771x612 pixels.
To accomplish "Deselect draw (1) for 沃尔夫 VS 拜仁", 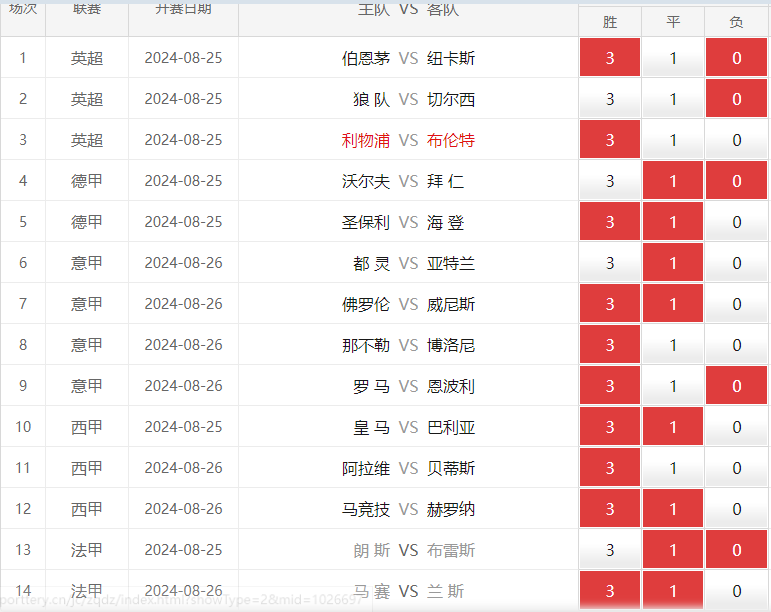I will pos(673,180).
